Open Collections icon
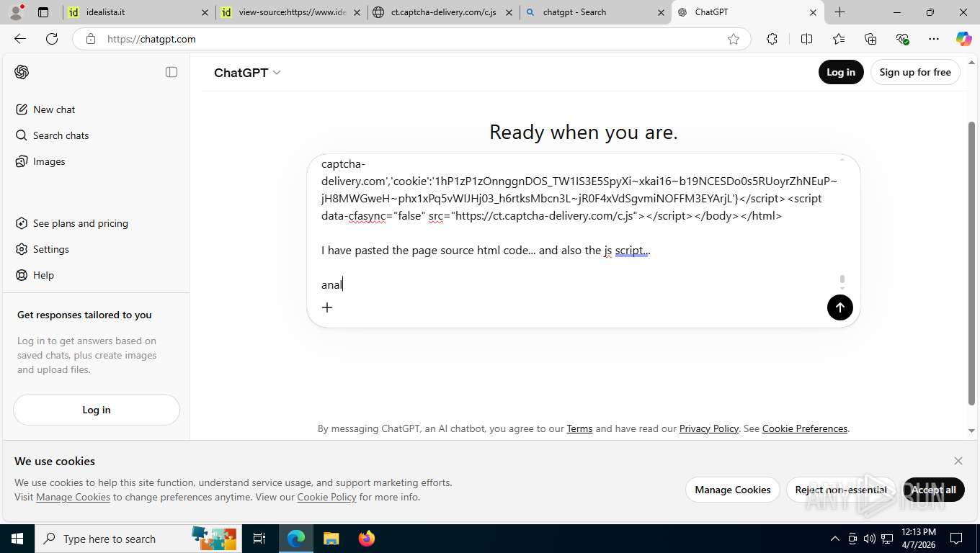Viewport: 980px width, 553px height. click(x=870, y=39)
